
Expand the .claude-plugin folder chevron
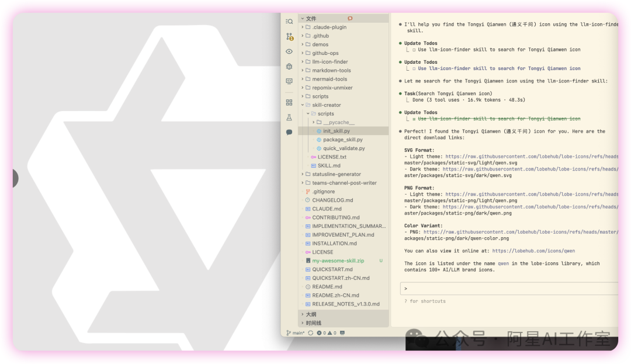coord(303,27)
